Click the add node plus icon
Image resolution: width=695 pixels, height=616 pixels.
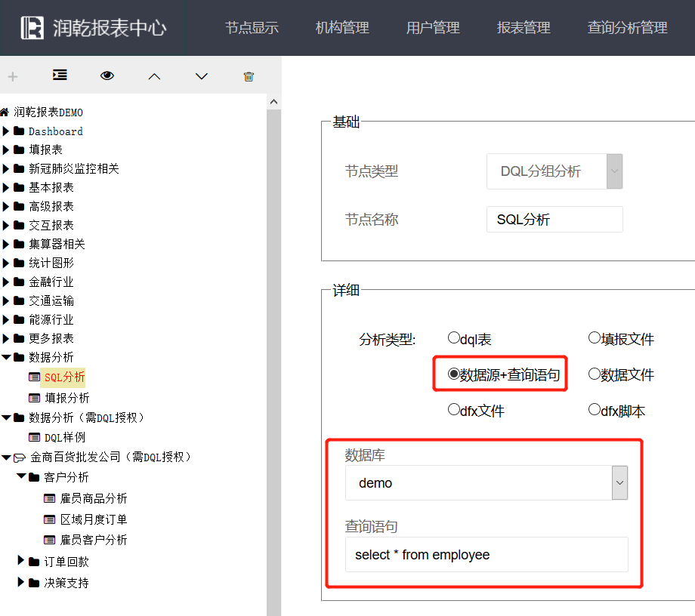pyautogui.click(x=13, y=76)
